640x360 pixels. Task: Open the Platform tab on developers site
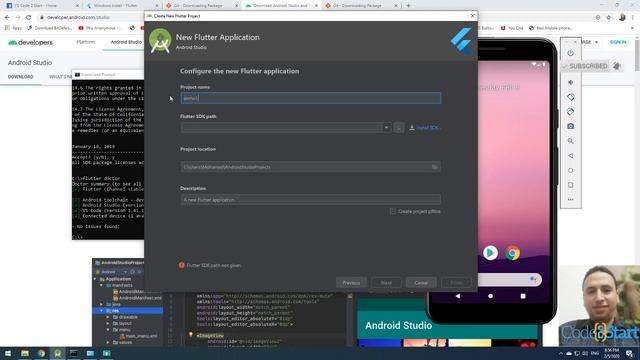[86, 42]
